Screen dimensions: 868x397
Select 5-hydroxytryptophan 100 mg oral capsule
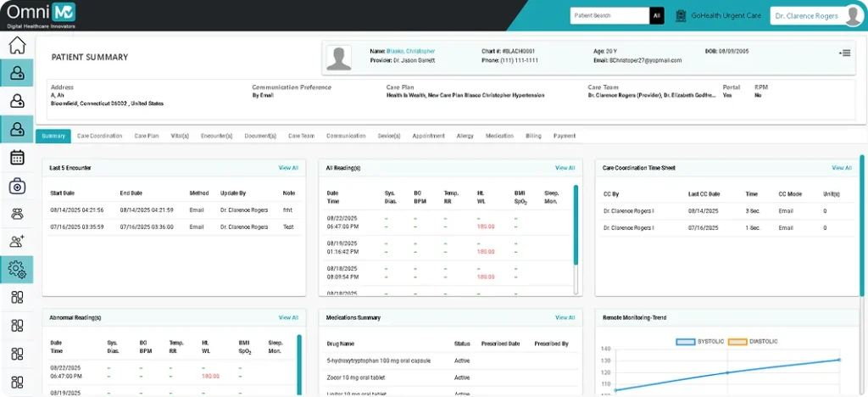coord(378,361)
